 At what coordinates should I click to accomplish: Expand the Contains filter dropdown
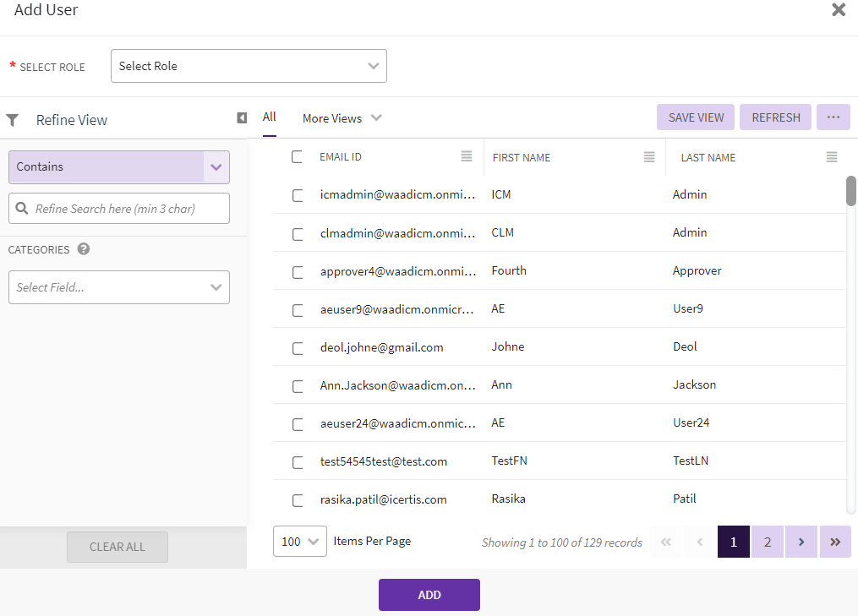pos(216,167)
